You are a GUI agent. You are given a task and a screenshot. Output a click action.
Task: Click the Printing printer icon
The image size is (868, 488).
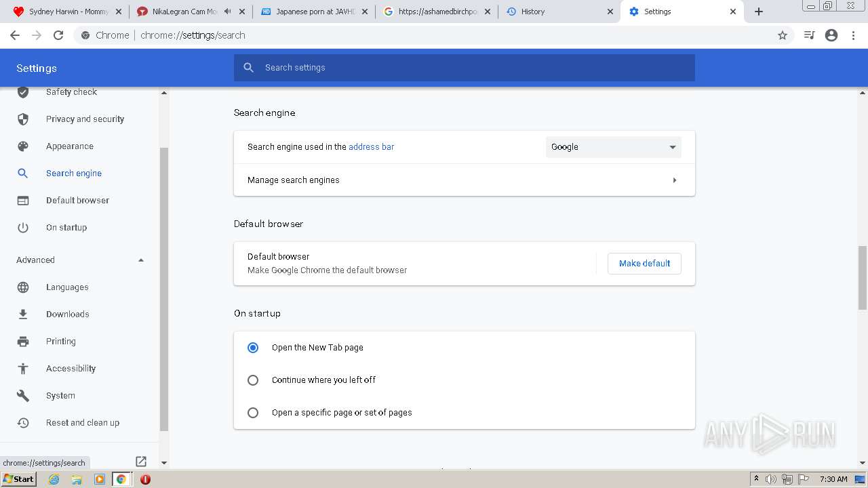[23, 342]
